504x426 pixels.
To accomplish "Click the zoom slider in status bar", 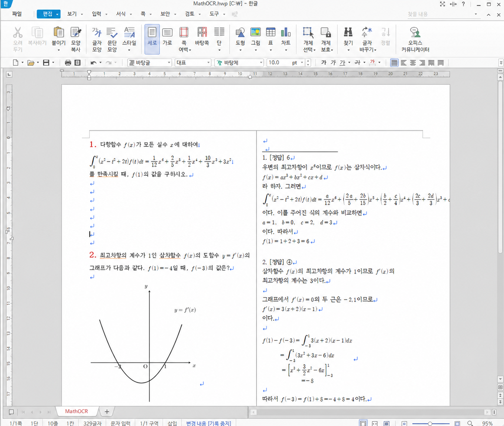I will 430,423.
